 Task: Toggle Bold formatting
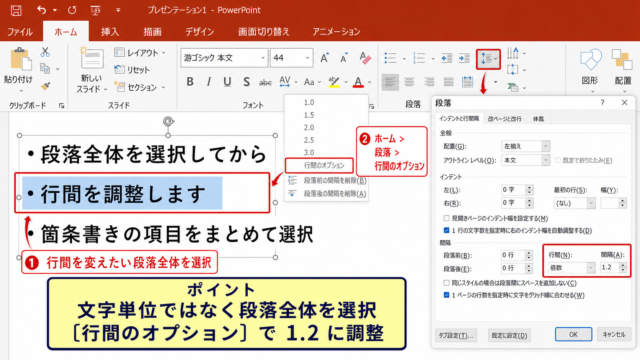click(190, 82)
